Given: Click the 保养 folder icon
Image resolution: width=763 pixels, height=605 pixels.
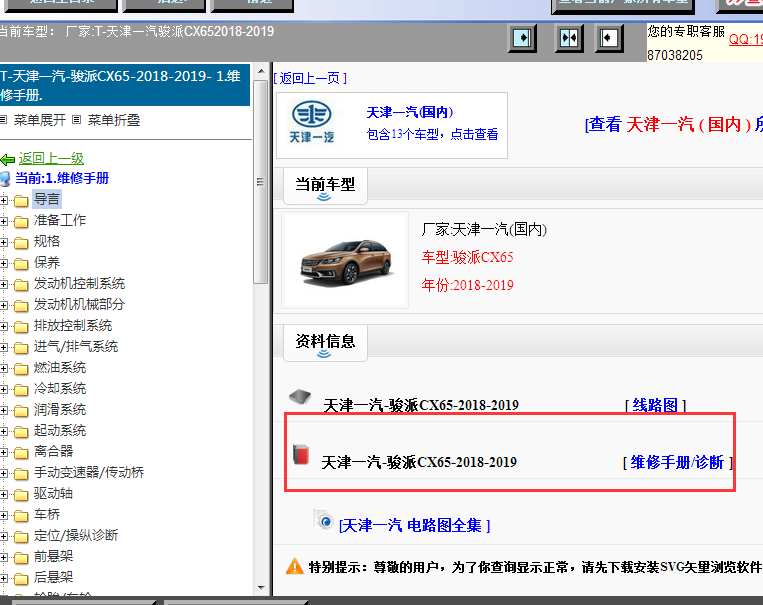Looking at the screenshot, I should click(21, 264).
